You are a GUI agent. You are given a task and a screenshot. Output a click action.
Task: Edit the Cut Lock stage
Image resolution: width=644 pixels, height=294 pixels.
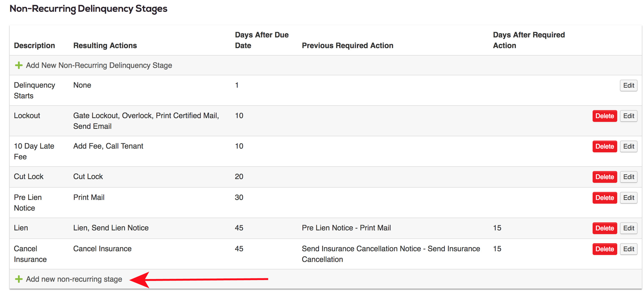pyautogui.click(x=628, y=177)
